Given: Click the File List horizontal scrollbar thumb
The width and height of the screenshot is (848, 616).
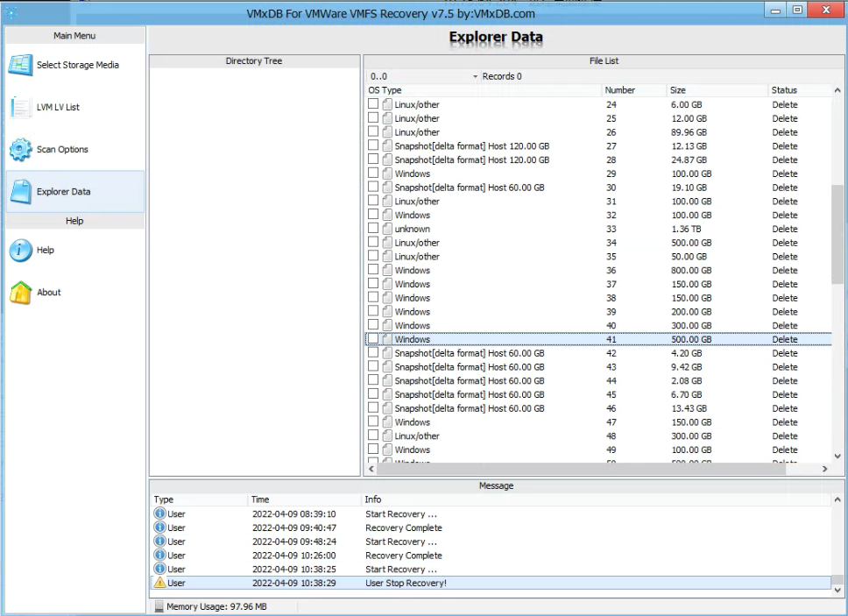Looking at the screenshot, I should [x=582, y=469].
